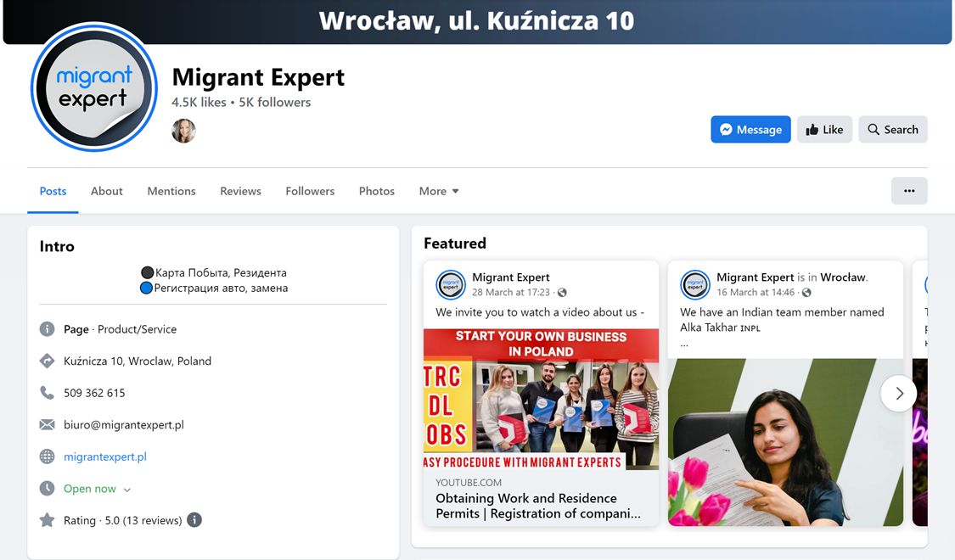The image size is (955, 560).
Task: Click the cover banner Wrocław, ul. Kuźnicza 10
Action: pyautogui.click(x=477, y=21)
